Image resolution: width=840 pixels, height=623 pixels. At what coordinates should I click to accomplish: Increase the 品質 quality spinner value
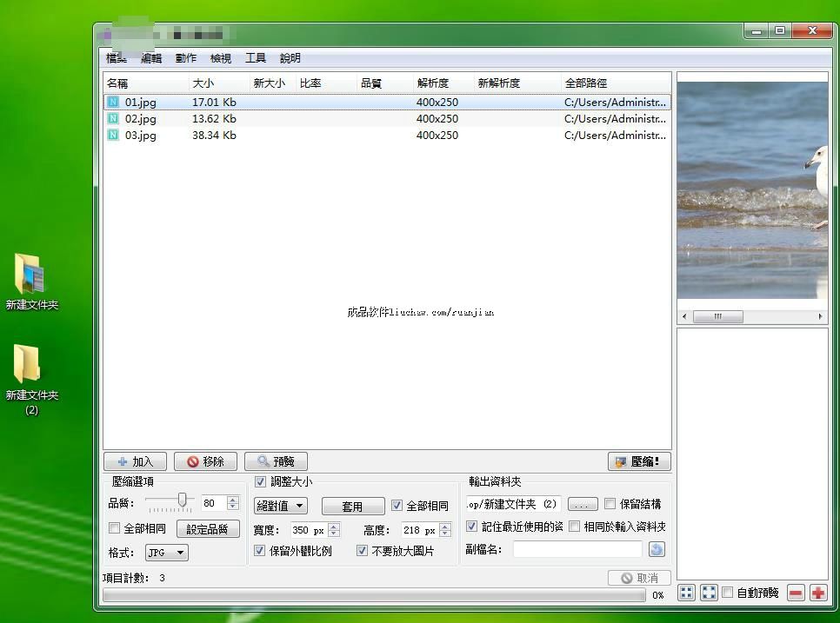(x=232, y=500)
